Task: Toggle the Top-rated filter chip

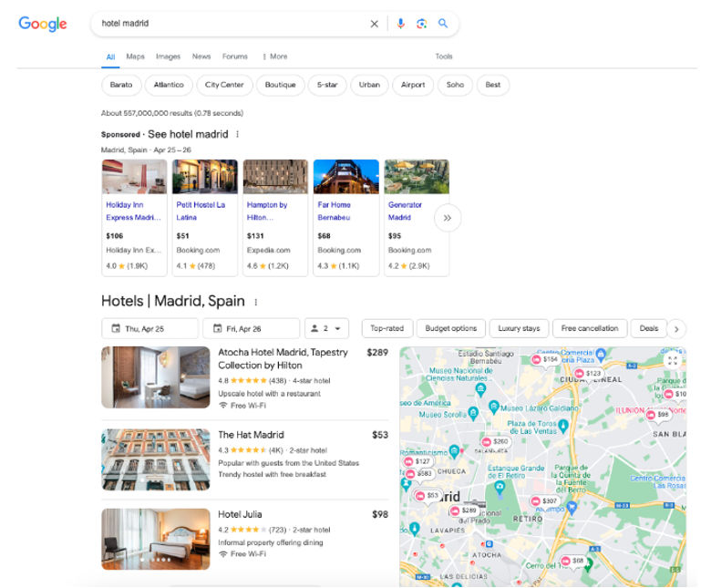Action: click(x=386, y=328)
